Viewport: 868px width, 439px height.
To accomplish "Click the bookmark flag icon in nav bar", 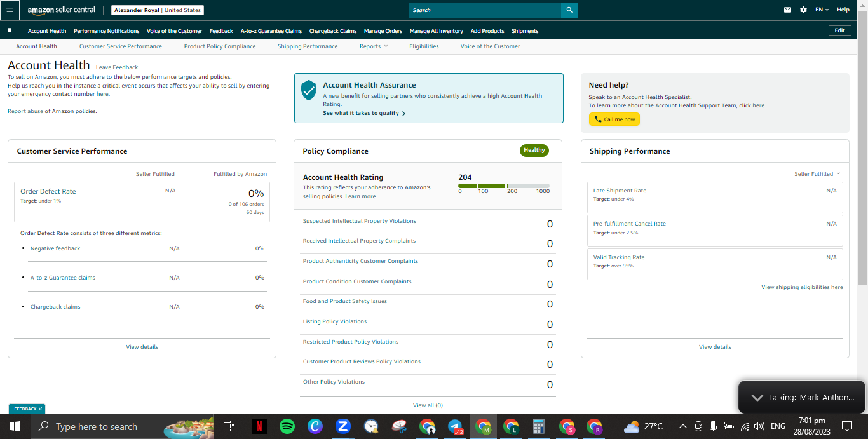I will tap(10, 30).
